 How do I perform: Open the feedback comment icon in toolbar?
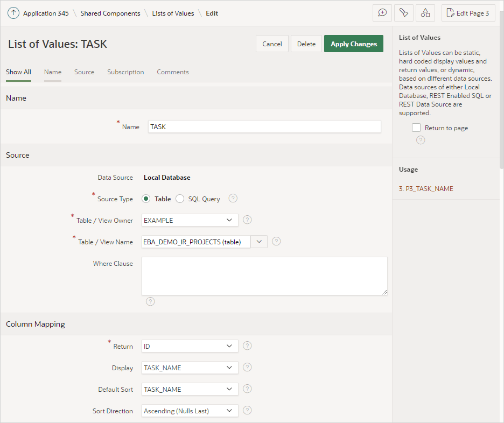[x=382, y=13]
